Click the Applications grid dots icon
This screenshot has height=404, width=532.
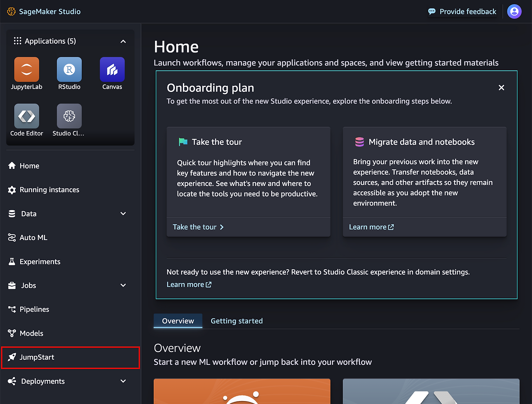click(17, 41)
